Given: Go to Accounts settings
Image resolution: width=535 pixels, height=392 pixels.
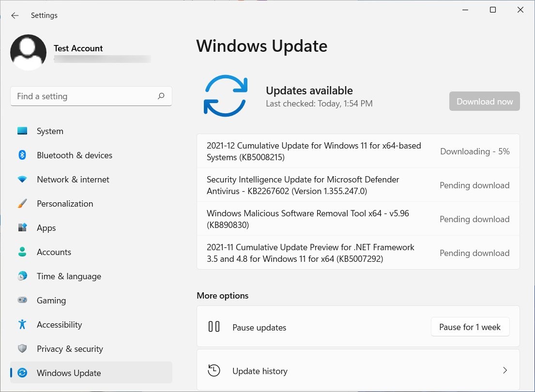Looking at the screenshot, I should pos(54,252).
